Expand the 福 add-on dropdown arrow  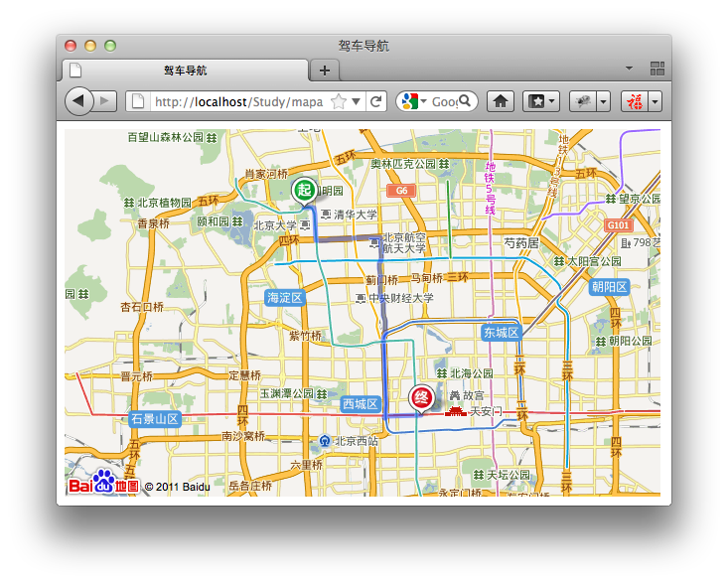pyautogui.click(x=655, y=101)
